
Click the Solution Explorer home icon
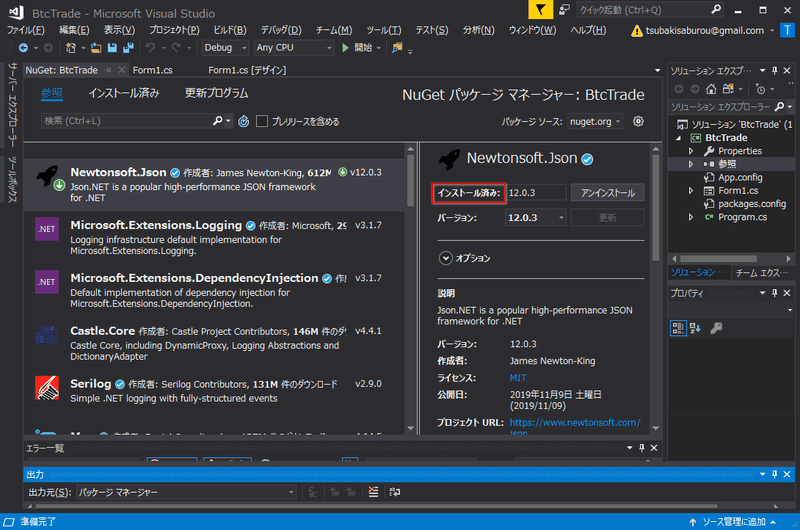click(711, 89)
